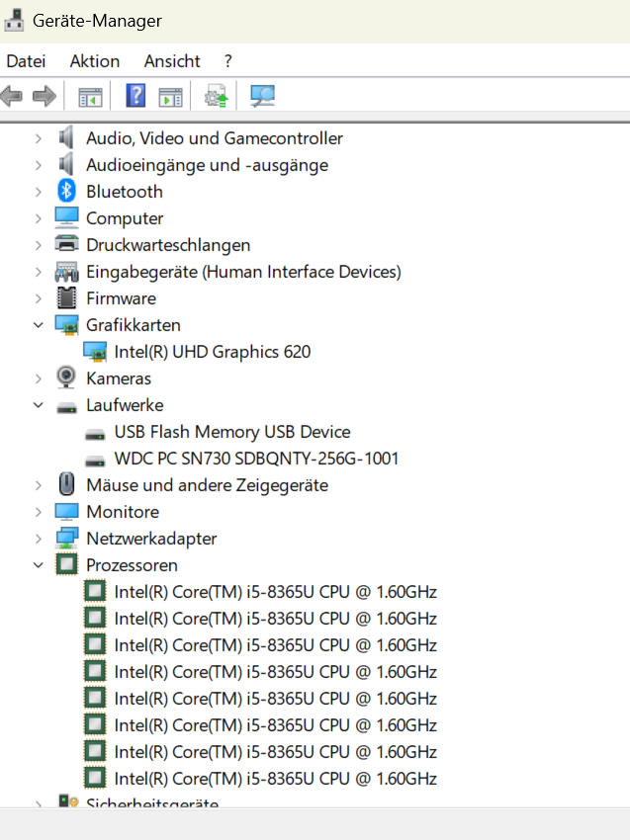The width and height of the screenshot is (630, 840).
Task: Click the Geräte-Manager title bar icon
Action: pos(14,21)
